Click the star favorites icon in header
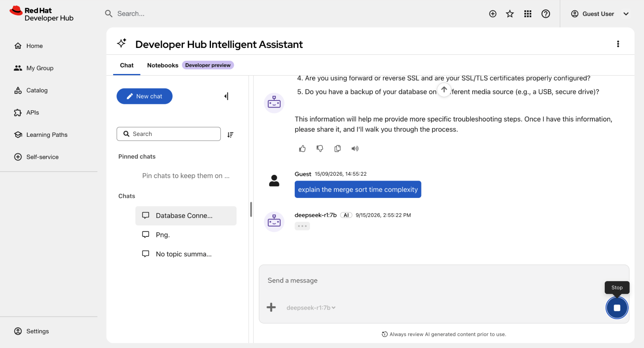Viewport: 644px width, 348px height. click(510, 14)
